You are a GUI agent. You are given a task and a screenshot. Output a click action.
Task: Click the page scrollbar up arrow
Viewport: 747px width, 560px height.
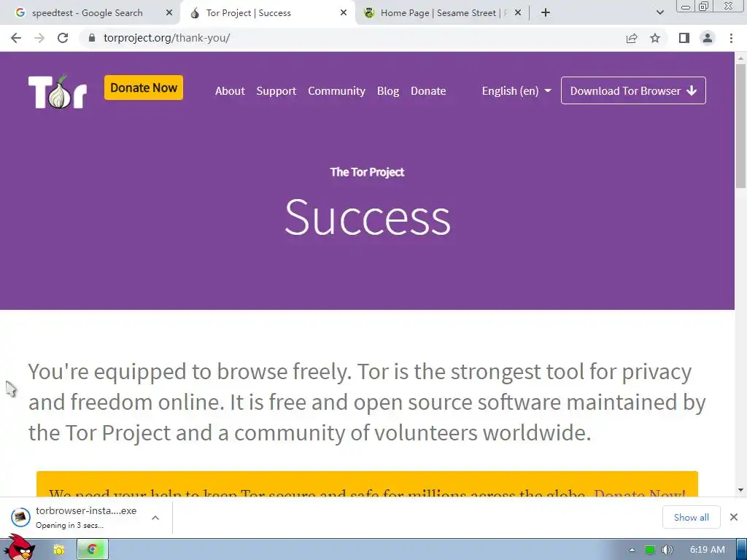[741, 58]
